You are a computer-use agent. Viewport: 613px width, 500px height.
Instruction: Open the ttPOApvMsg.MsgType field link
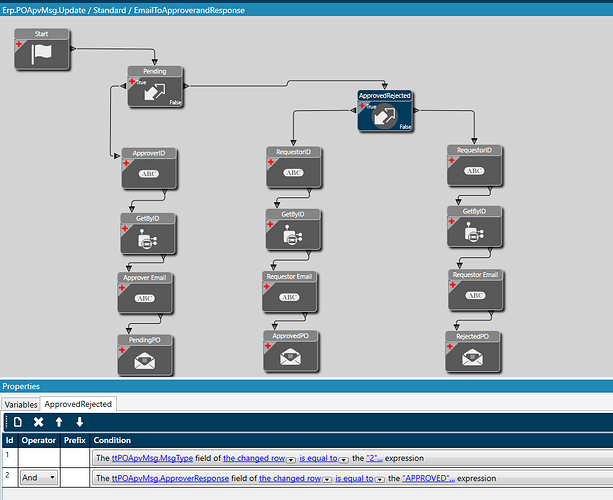(x=152, y=458)
